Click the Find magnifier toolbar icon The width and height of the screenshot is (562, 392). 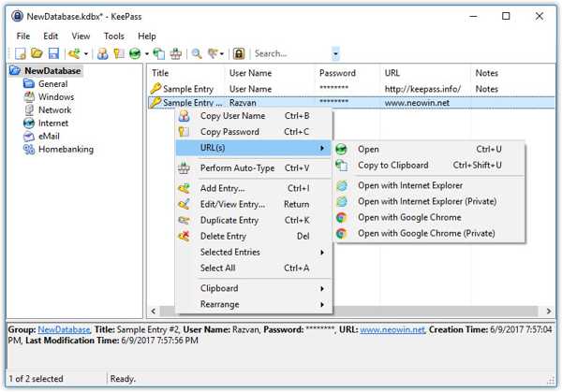(x=197, y=53)
